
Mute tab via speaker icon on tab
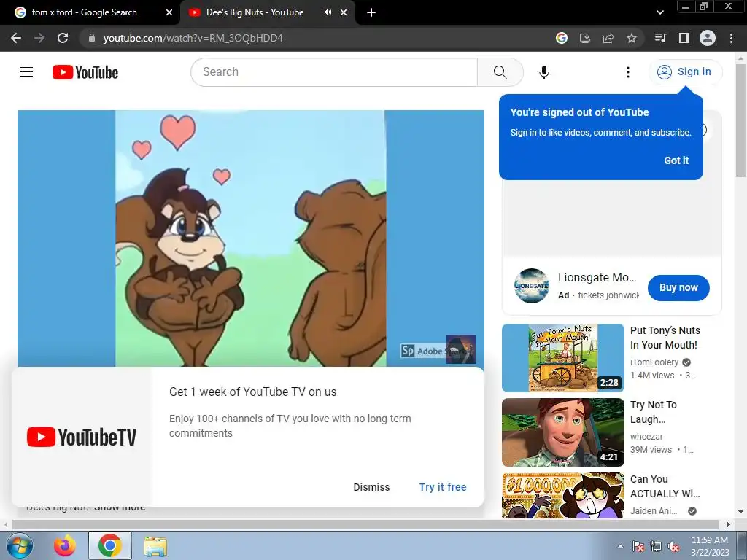tap(328, 12)
